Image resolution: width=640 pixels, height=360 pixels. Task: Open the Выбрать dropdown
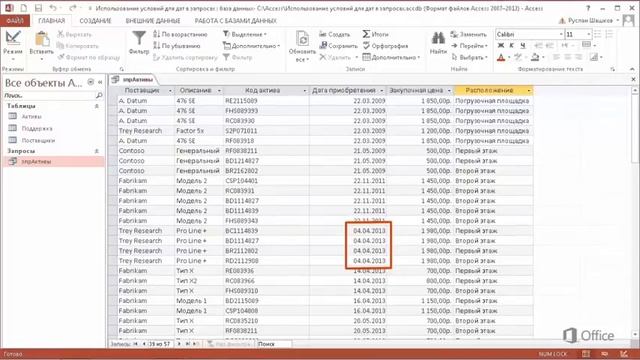tap(469, 57)
